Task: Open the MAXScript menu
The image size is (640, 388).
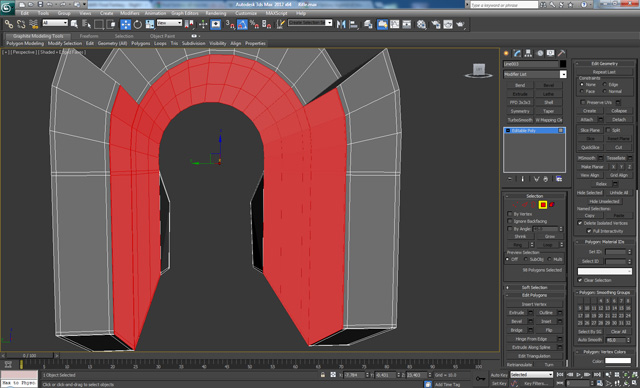Action: pyautogui.click(x=276, y=13)
